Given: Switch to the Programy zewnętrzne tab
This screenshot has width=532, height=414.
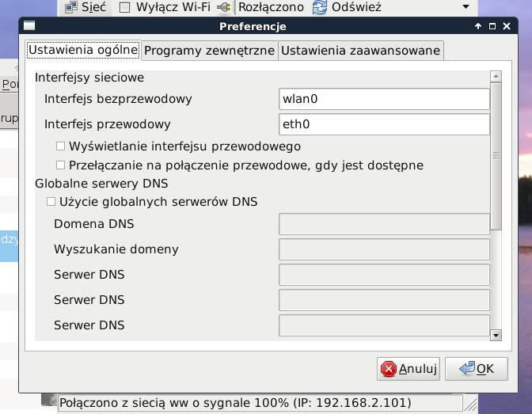Looking at the screenshot, I should coord(210,51).
